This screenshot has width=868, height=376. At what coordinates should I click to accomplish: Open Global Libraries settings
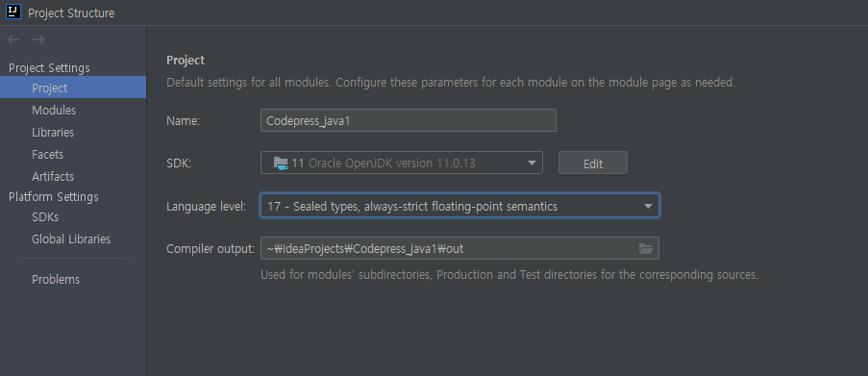[x=71, y=239]
